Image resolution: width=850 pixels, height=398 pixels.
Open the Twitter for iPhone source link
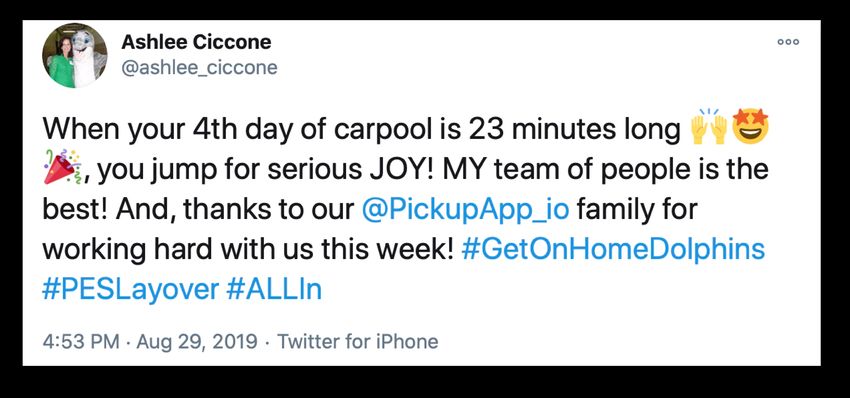point(357,342)
